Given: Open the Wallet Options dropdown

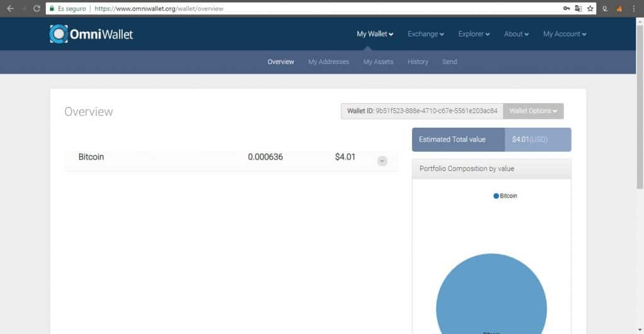Looking at the screenshot, I should pyautogui.click(x=533, y=111).
